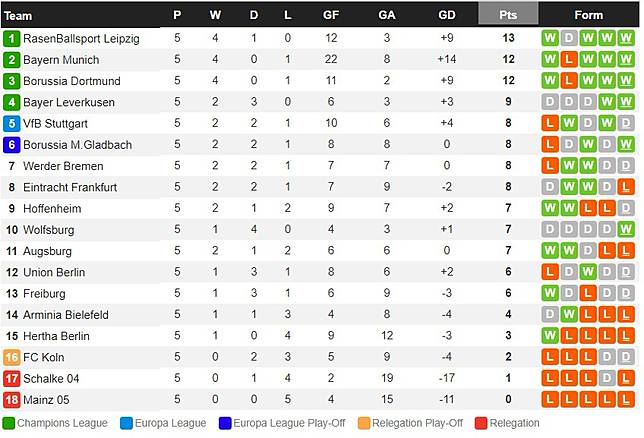Select the Union Berlin team name

(x=54, y=272)
